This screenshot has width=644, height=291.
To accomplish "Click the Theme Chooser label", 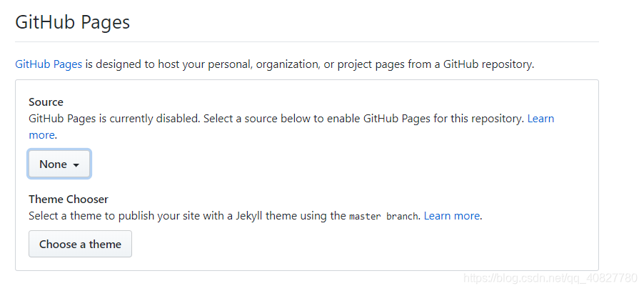I will click(x=69, y=199).
